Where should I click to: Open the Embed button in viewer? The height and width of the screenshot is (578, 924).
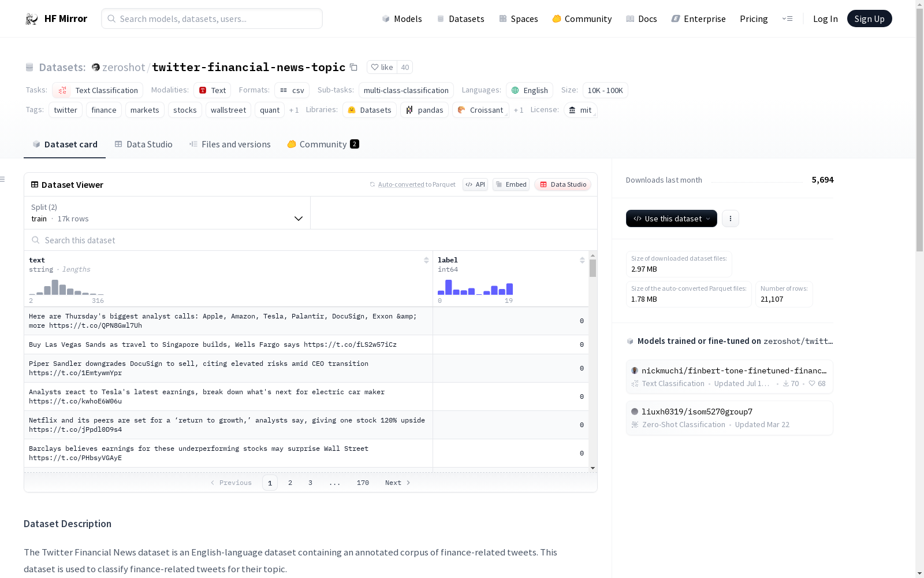click(x=511, y=184)
